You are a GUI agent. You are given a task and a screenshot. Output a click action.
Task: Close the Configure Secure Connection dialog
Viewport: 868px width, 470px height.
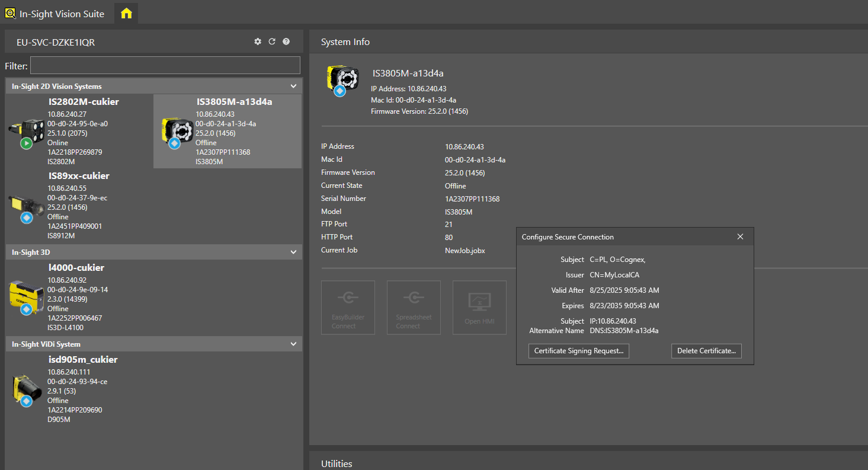coord(740,236)
